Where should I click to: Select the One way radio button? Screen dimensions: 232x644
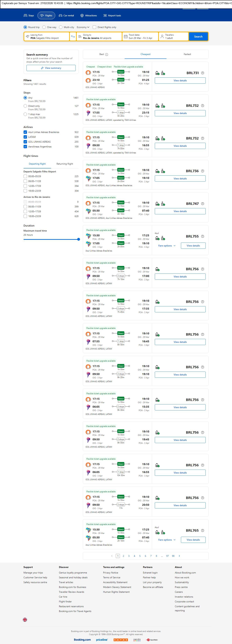[x=44, y=27]
